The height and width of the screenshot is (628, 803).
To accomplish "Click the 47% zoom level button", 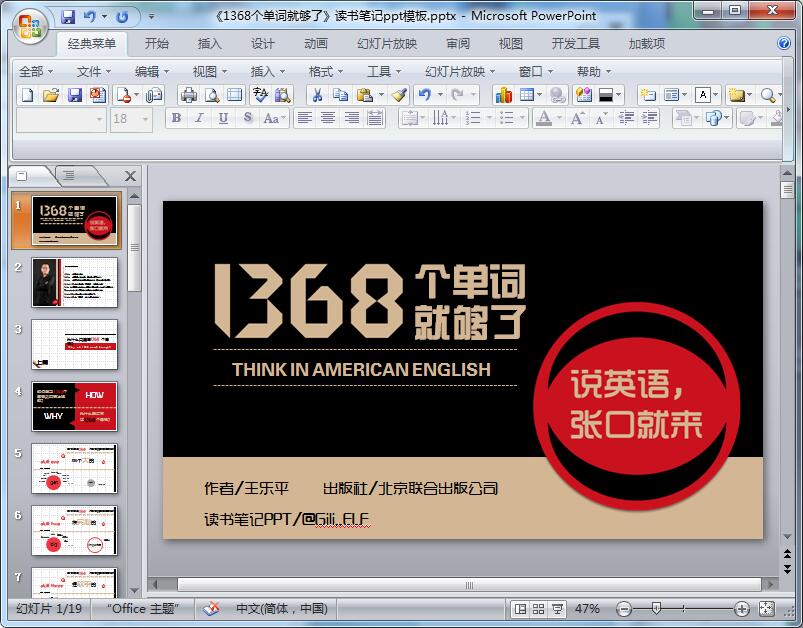I will point(587,609).
